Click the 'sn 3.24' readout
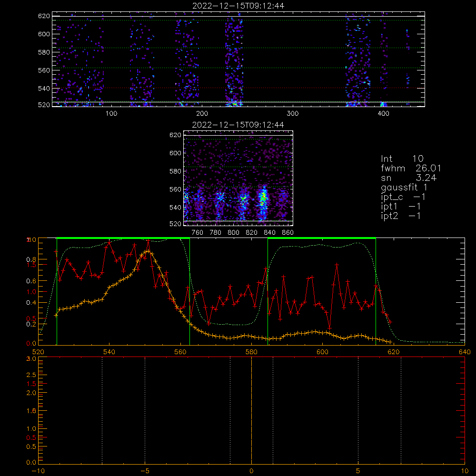The image size is (476, 476). click(x=408, y=178)
